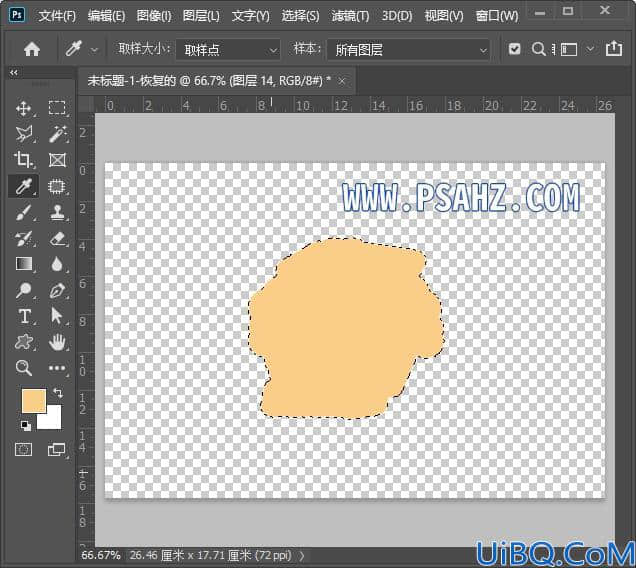Select the Polygonal Lasso tool
Viewport: 636px width, 568px height.
24,134
